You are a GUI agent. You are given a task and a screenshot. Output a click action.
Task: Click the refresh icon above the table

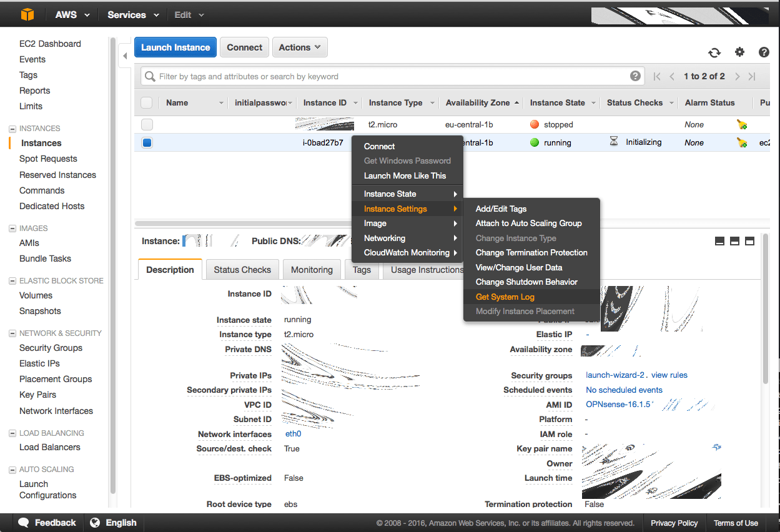click(714, 52)
